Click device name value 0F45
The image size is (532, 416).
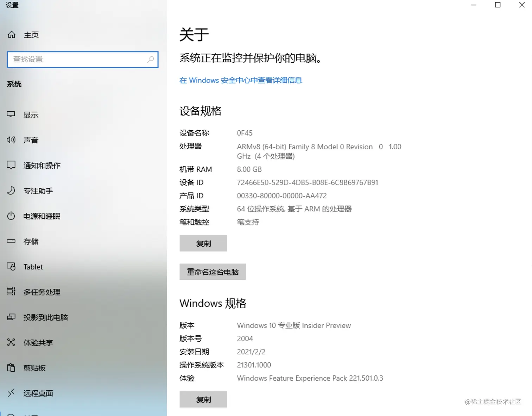click(245, 133)
